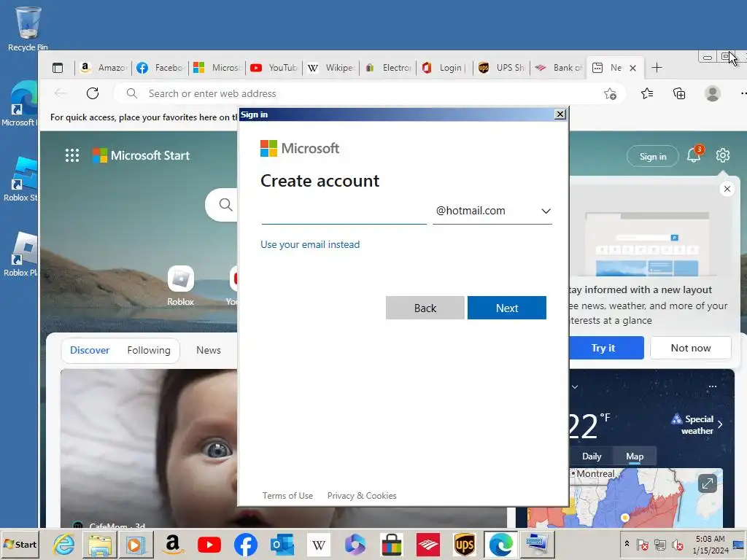Screen dimensions: 747x560
Task: Open the UPS taskbar icon
Action: click(x=465, y=544)
